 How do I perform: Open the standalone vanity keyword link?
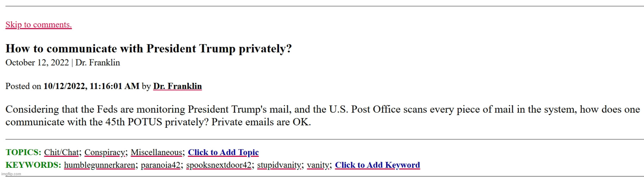coord(318,165)
